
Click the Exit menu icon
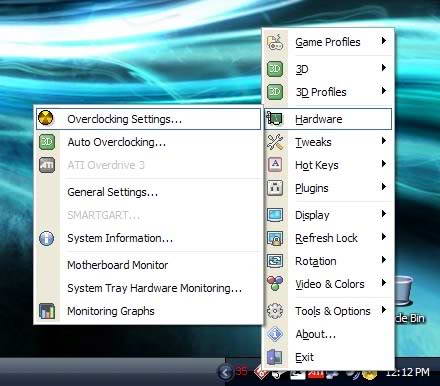(x=275, y=357)
